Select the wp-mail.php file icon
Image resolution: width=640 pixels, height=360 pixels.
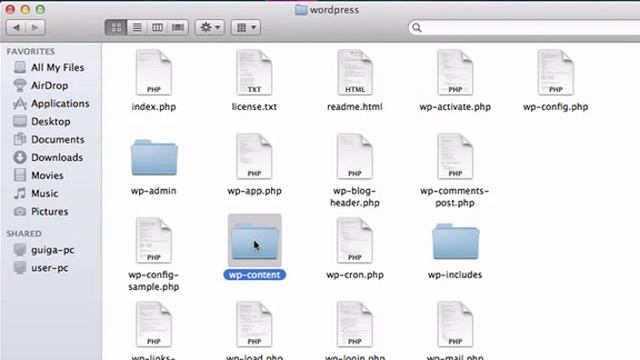[455, 324]
